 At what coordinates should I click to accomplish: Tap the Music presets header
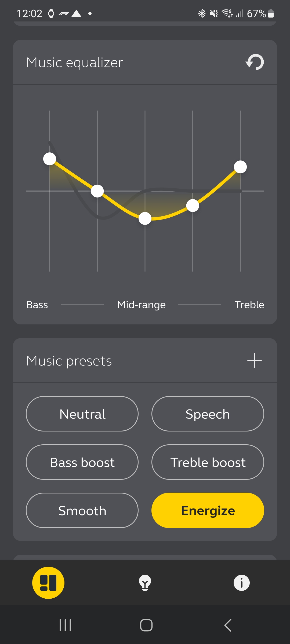[69, 361]
